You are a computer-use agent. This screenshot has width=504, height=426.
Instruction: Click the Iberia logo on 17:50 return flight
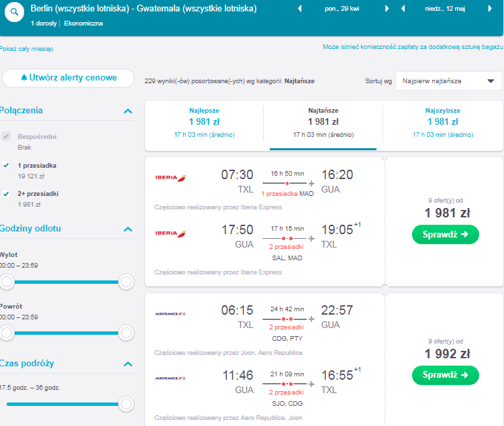click(170, 233)
